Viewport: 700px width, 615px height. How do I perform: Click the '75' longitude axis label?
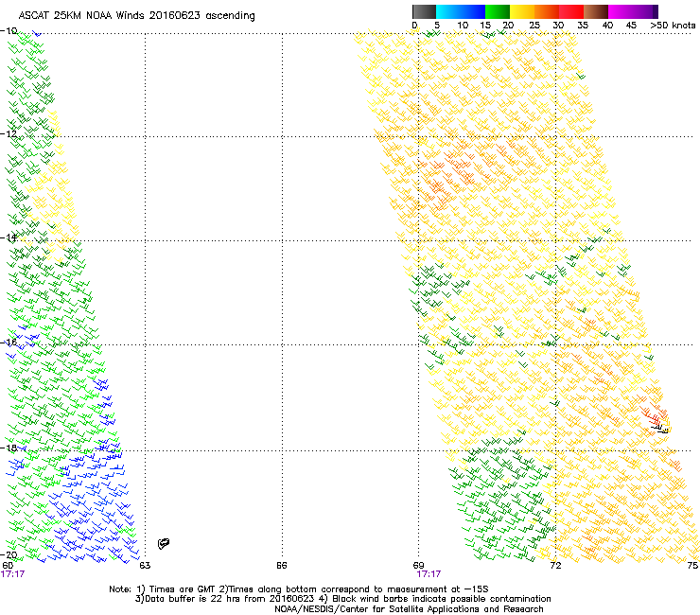coord(692,566)
